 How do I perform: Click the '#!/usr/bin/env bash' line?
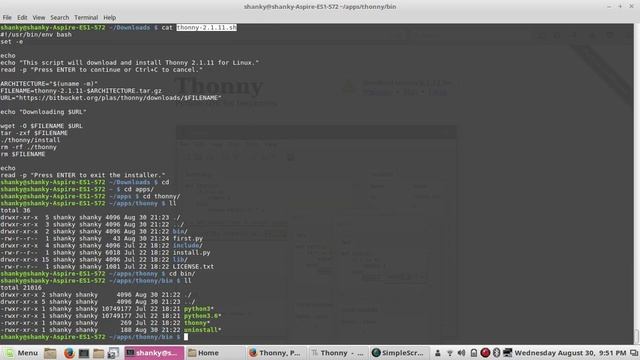tap(36, 35)
